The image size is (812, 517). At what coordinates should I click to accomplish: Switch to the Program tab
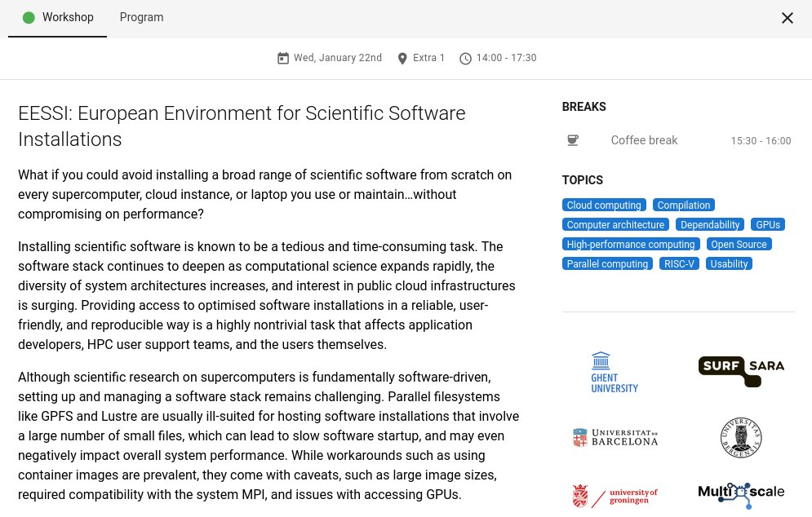tap(141, 17)
